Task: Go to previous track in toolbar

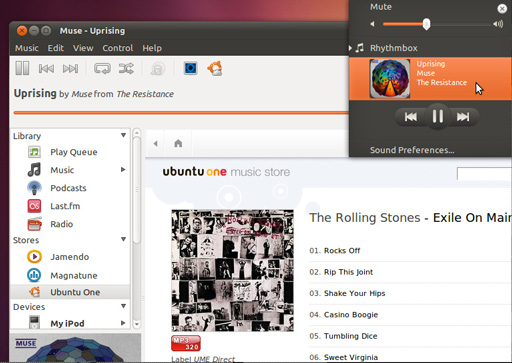Action: tap(46, 69)
